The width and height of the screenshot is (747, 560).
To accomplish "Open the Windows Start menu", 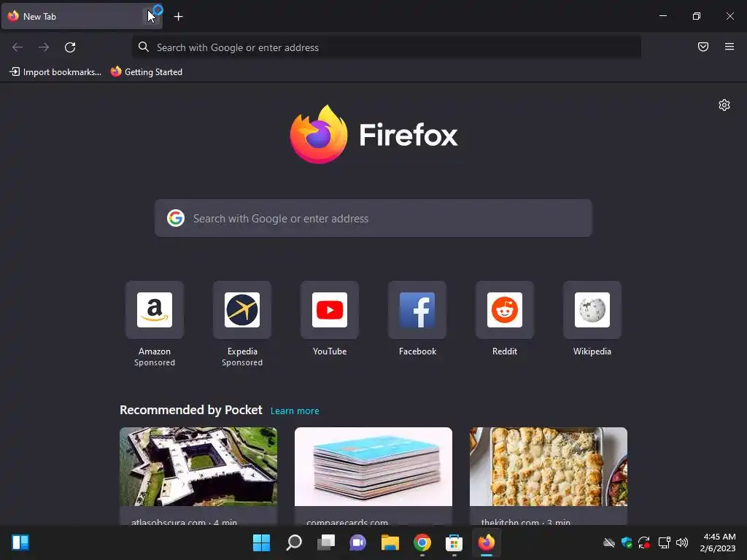I will [x=262, y=542].
